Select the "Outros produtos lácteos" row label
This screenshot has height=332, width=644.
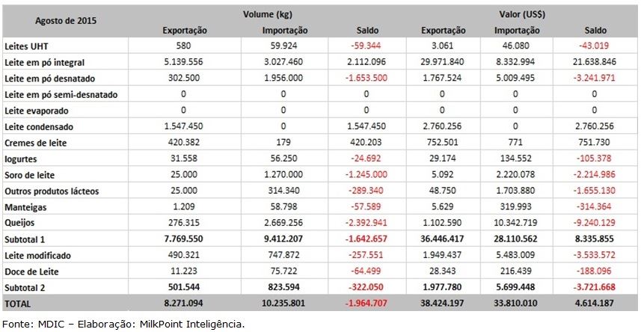(x=51, y=191)
